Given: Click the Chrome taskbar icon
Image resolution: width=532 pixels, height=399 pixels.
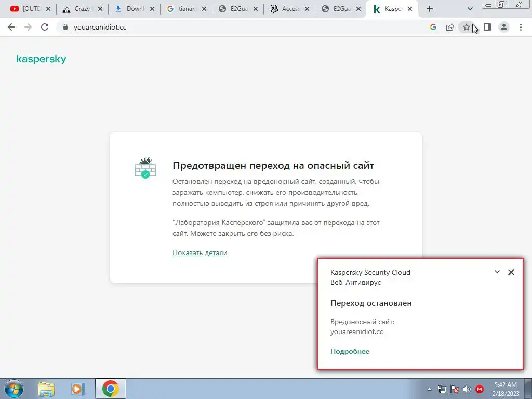Looking at the screenshot, I should coord(110,389).
